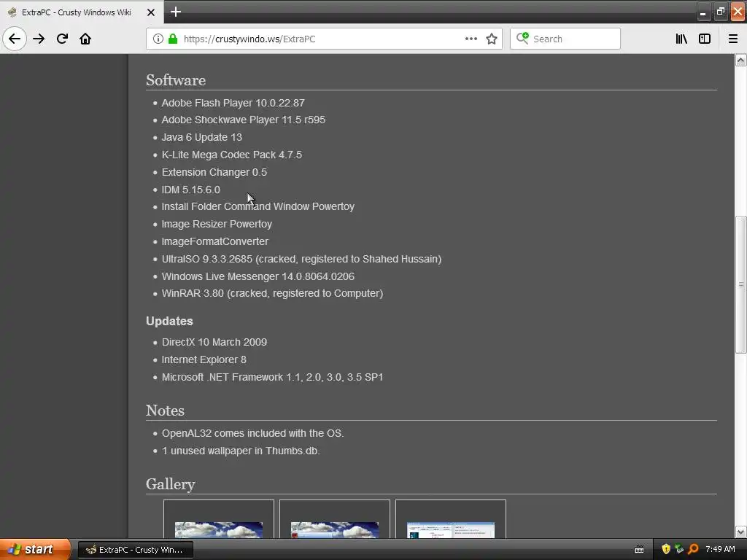The image size is (747, 560).
Task: Click Windows Live Messenger 14.0.8064.0206 entry
Action: click(258, 276)
